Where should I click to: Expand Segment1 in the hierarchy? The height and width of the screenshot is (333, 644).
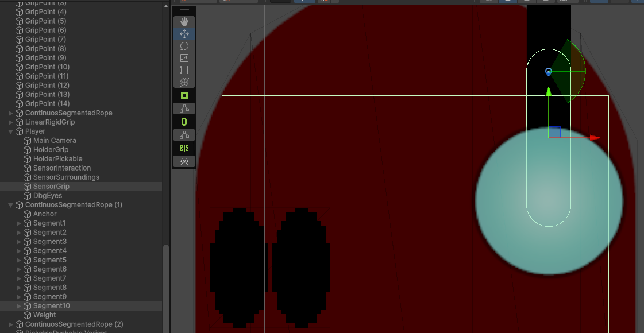pos(19,223)
